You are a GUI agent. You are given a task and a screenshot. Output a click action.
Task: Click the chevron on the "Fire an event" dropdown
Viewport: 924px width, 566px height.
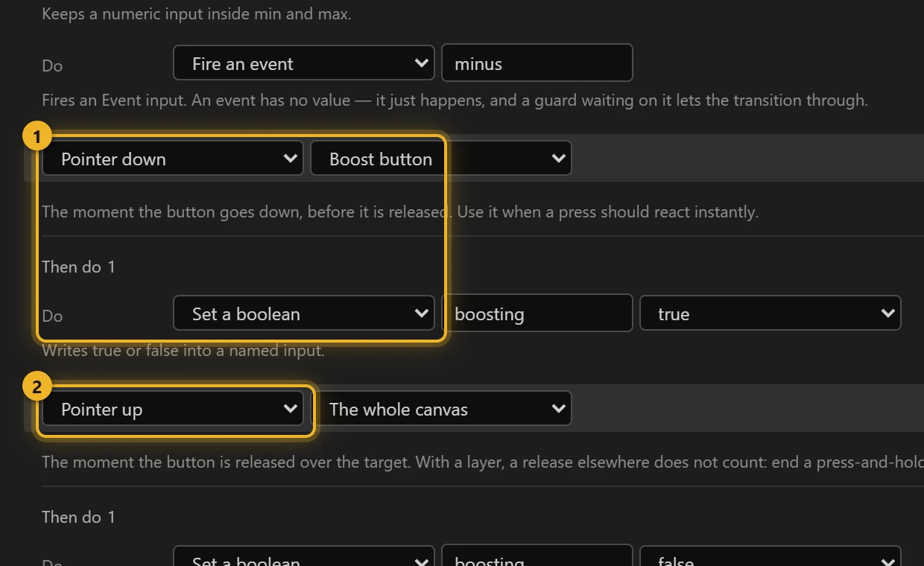(422, 64)
